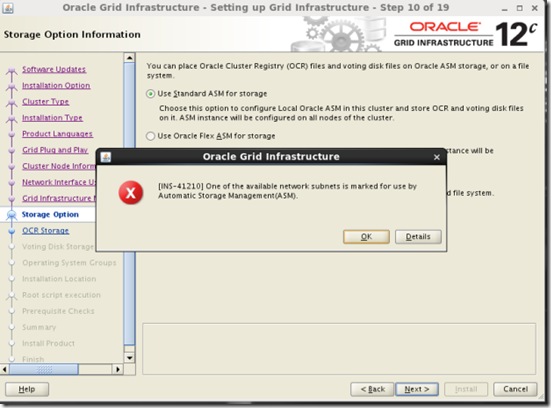Click Install Product step label

48,344
